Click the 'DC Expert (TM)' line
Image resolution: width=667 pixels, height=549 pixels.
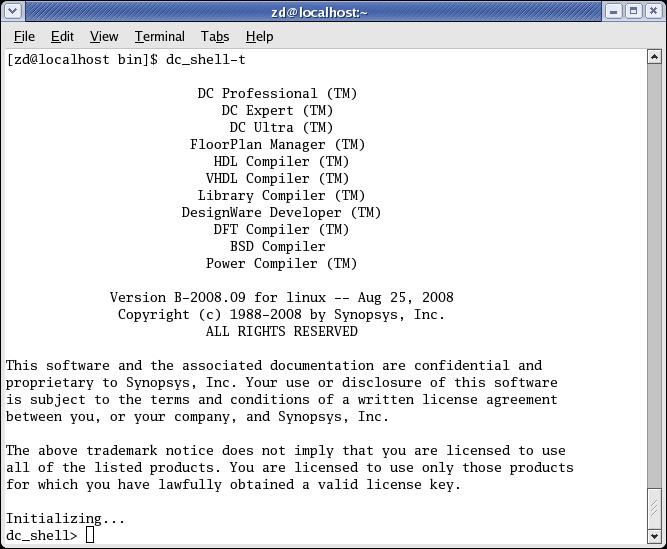tap(277, 111)
